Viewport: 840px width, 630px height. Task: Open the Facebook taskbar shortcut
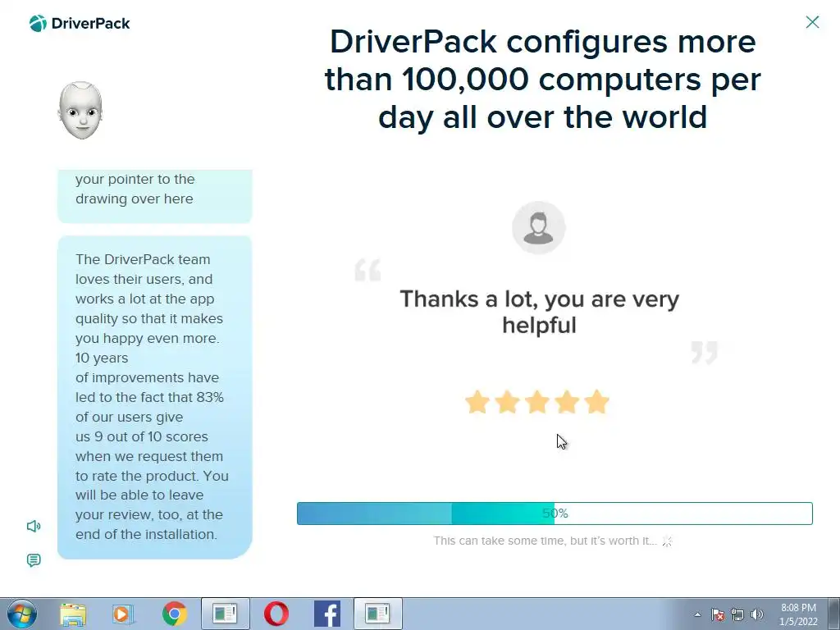[x=326, y=614]
